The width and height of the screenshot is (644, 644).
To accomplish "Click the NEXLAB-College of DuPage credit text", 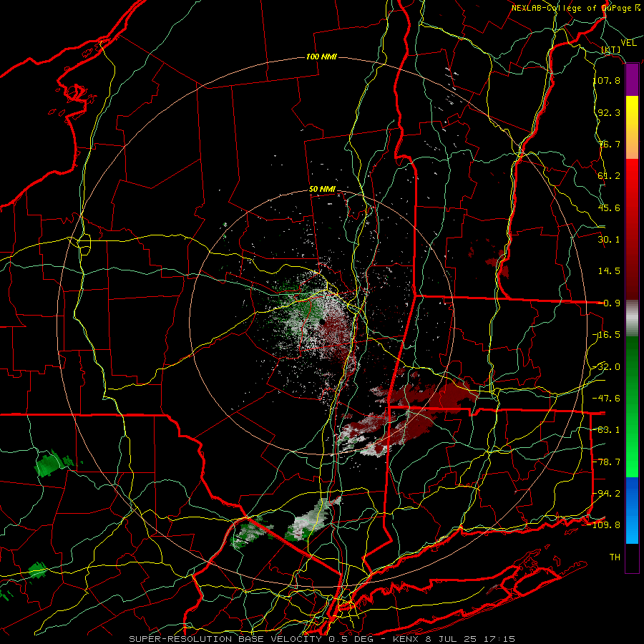I will (576, 8).
